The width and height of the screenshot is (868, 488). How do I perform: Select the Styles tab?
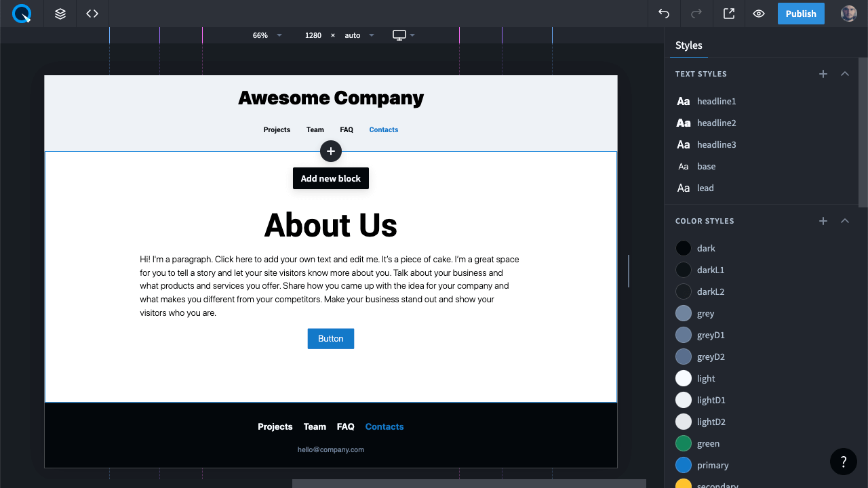tap(688, 45)
